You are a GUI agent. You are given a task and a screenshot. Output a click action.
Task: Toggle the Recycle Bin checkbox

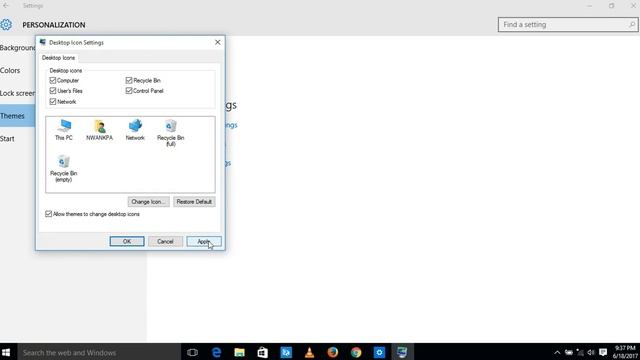click(x=129, y=80)
